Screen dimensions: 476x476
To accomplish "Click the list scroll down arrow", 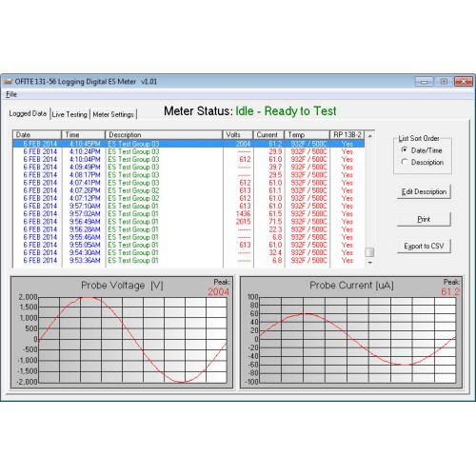I will pos(369,263).
